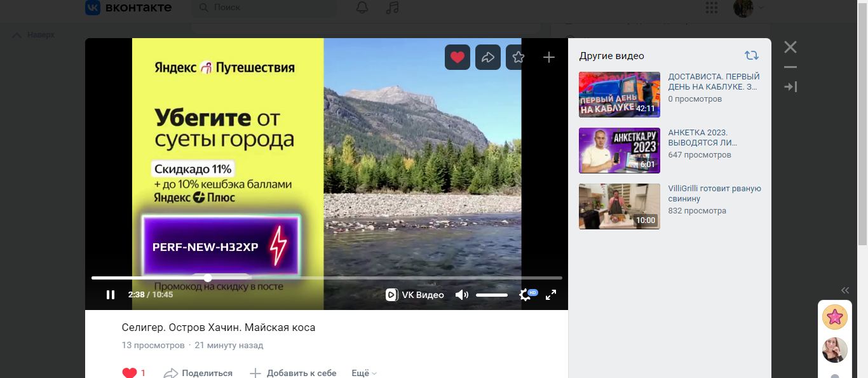Open the ДОСТАВИСТА video thumbnail
The width and height of the screenshot is (868, 378).
620,95
